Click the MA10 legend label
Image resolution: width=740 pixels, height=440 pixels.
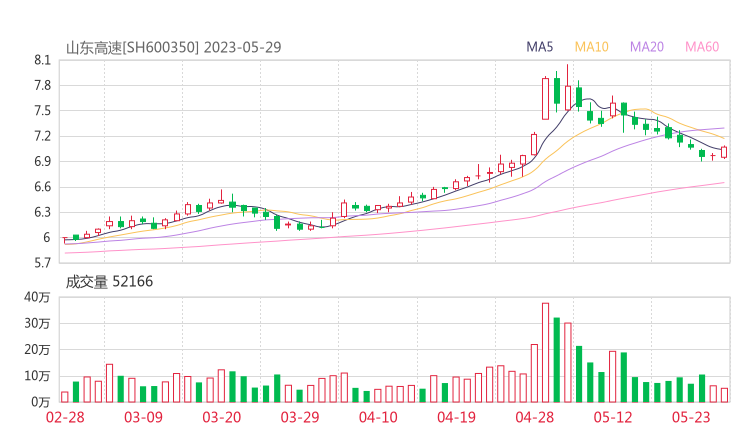point(591,47)
